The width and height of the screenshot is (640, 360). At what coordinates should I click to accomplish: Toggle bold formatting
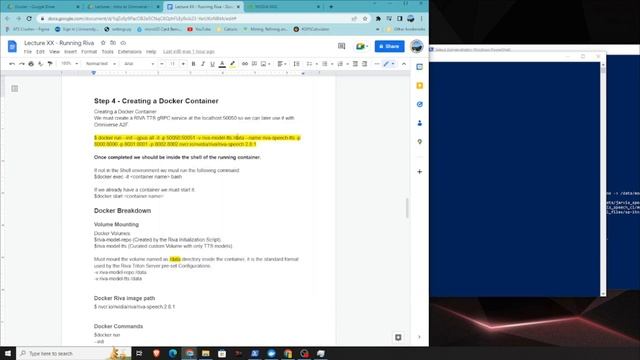(x=193, y=64)
